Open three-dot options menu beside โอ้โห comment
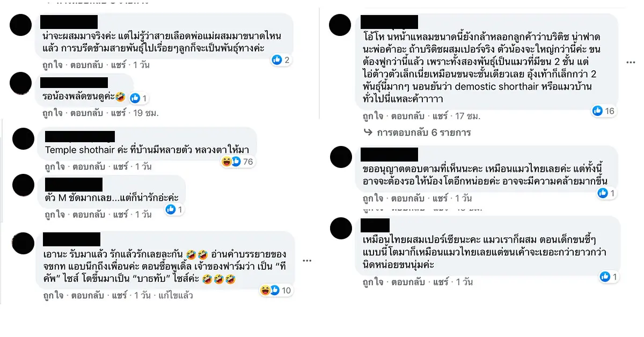Viewport: 644px width, 337px height. 631,63
